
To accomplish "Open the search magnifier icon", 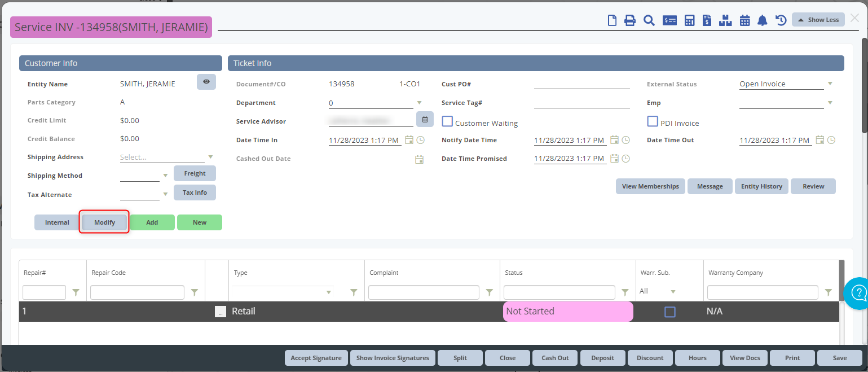I will 649,20.
